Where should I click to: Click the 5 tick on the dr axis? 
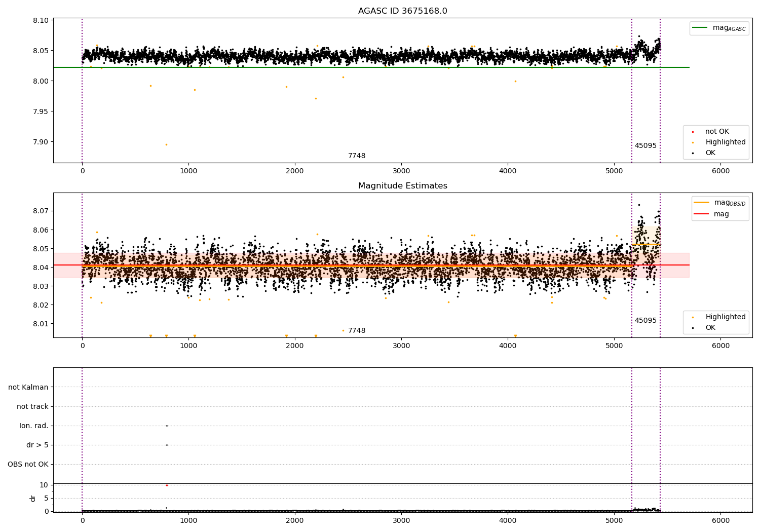tap(46, 498)
